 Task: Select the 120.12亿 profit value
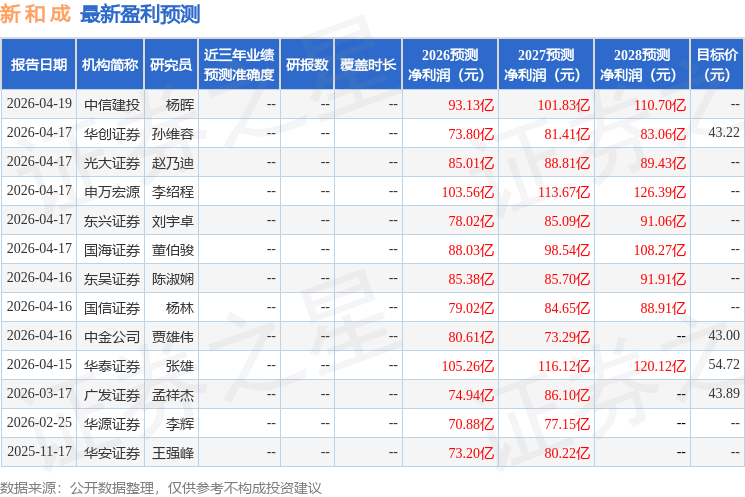coord(660,366)
